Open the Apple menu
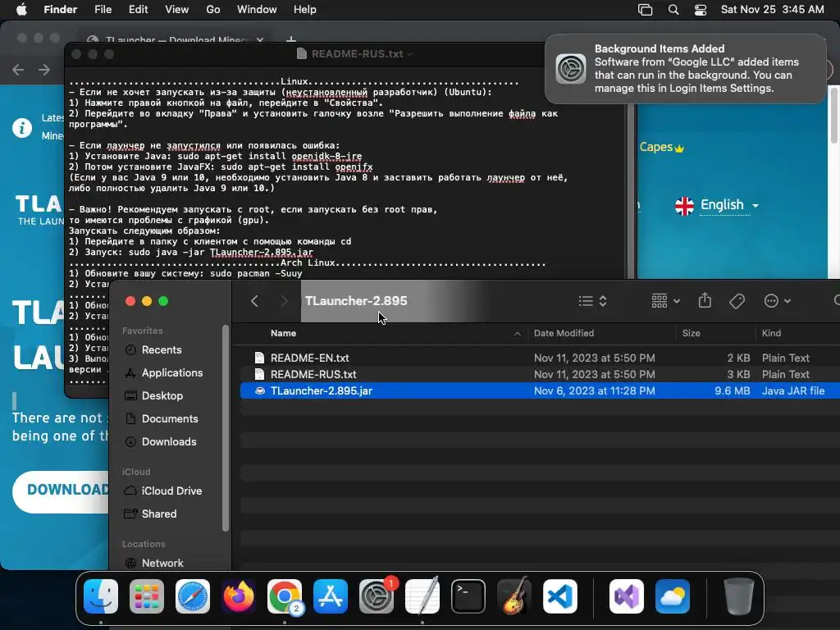 [21, 10]
